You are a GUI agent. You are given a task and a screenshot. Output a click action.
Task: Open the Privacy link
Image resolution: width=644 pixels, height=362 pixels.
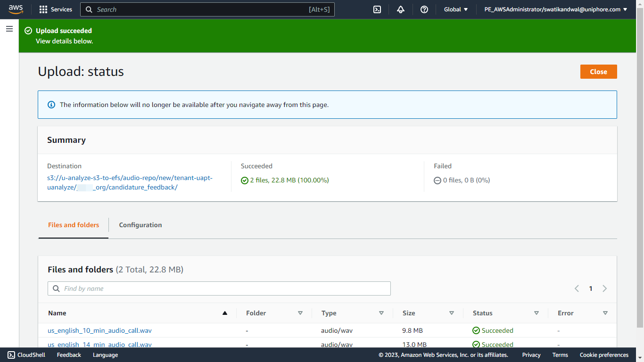tap(531, 355)
